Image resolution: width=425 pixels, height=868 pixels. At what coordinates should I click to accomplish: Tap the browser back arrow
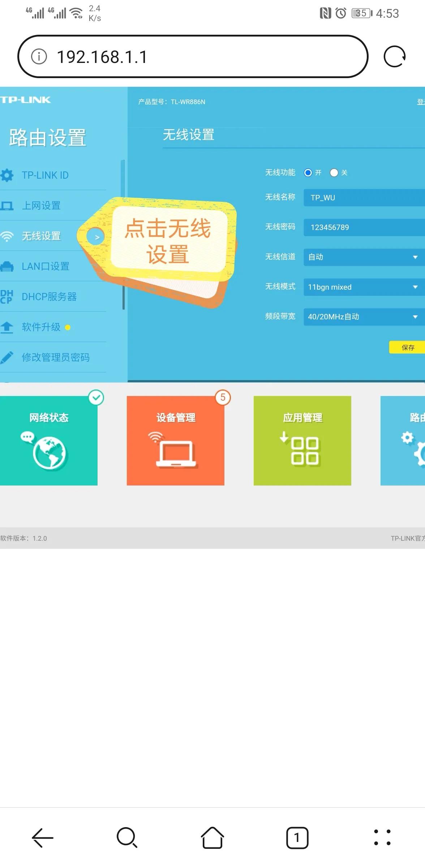click(43, 838)
